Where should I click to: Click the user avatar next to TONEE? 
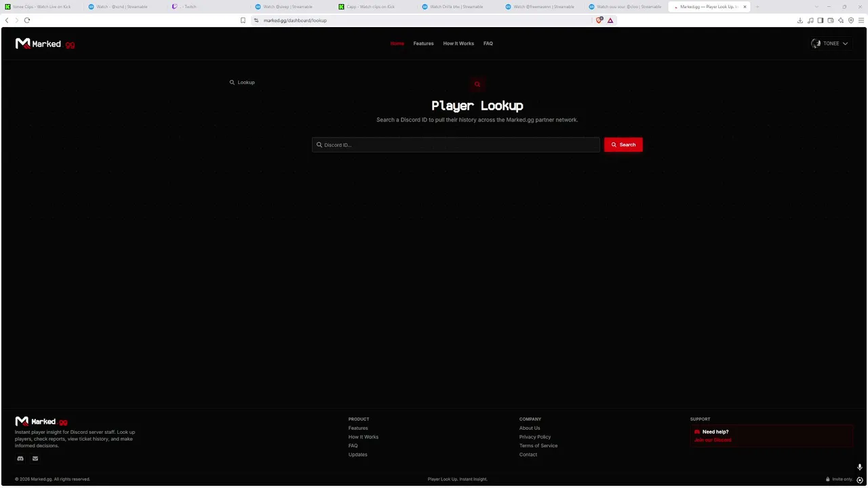[x=816, y=43]
